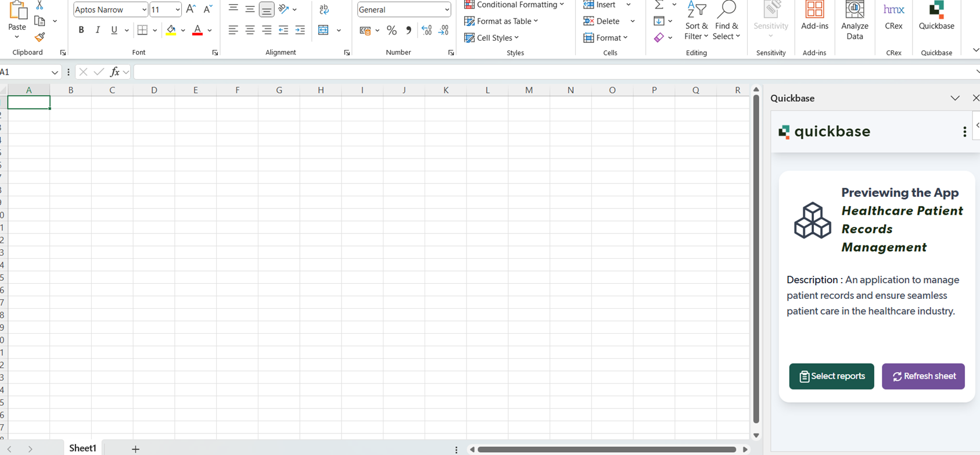Image resolution: width=980 pixels, height=455 pixels.
Task: Open the Conditional Formatting dropdown
Action: coord(514,5)
